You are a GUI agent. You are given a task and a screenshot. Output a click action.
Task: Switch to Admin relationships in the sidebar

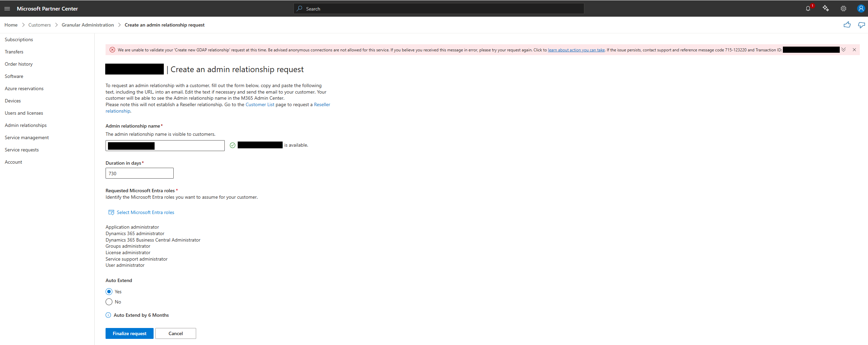(26, 125)
